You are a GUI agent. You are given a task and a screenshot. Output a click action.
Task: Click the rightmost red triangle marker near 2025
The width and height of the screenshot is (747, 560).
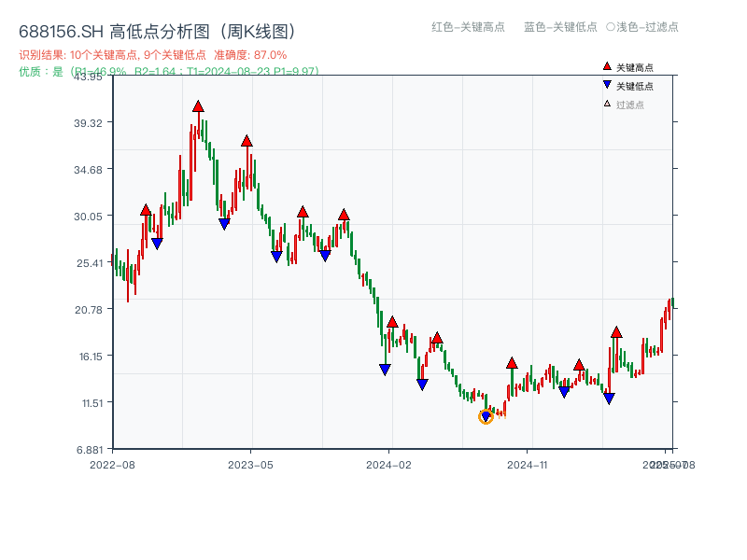pyautogui.click(x=617, y=330)
